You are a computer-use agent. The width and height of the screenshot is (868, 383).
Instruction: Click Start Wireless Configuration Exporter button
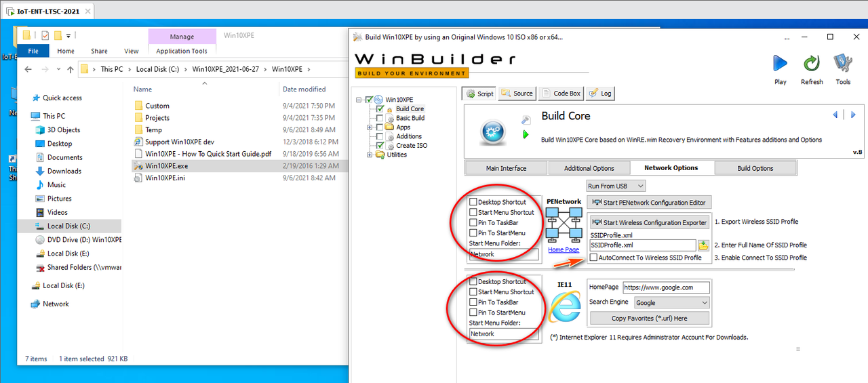click(x=650, y=222)
